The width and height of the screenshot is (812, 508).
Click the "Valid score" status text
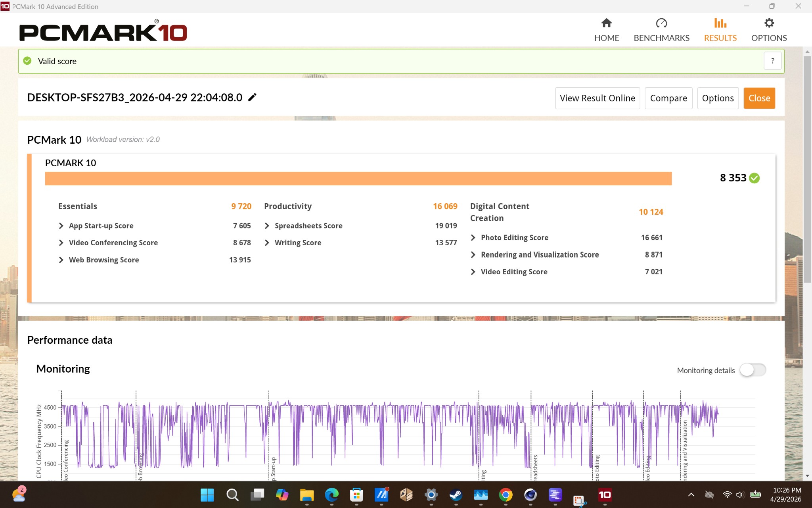coord(57,61)
